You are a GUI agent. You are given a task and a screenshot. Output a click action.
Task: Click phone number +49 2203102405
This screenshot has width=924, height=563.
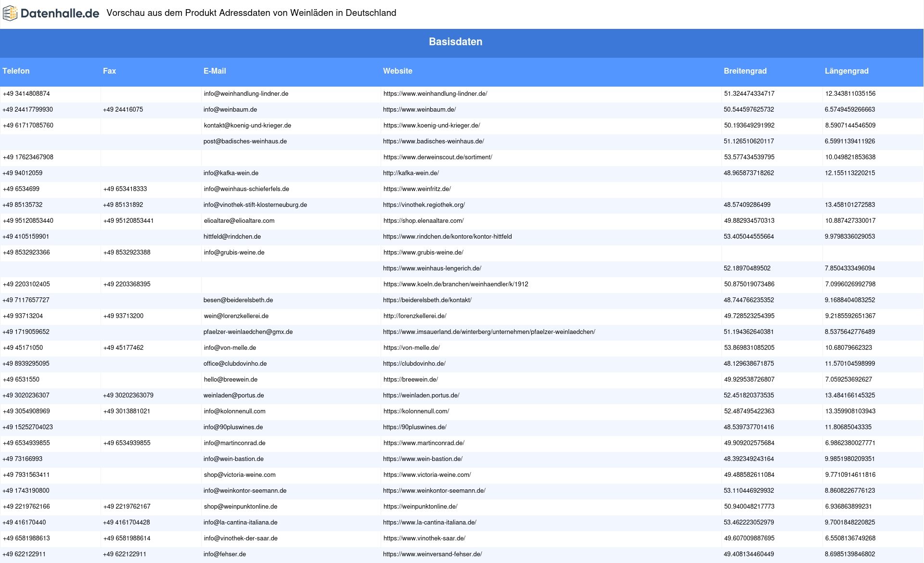(x=26, y=284)
